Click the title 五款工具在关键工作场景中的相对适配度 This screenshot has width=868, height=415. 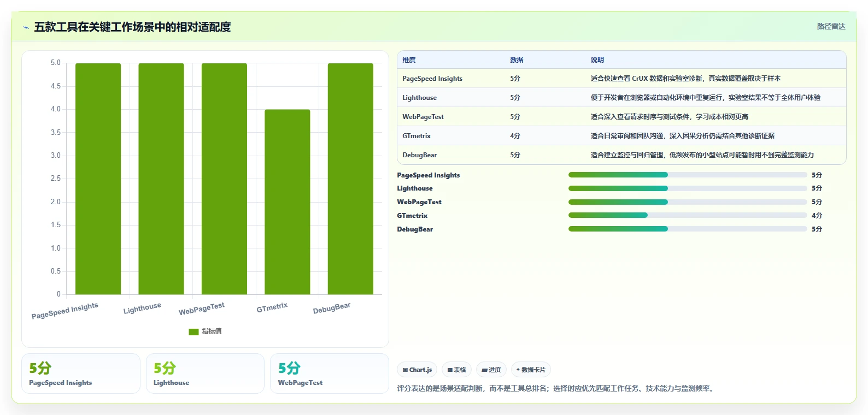point(132,27)
